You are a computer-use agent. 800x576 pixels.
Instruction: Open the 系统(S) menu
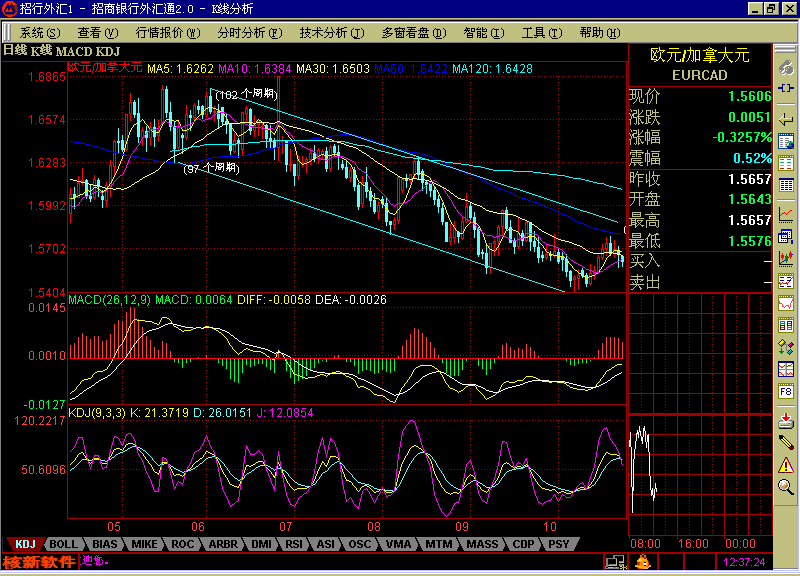(40, 33)
